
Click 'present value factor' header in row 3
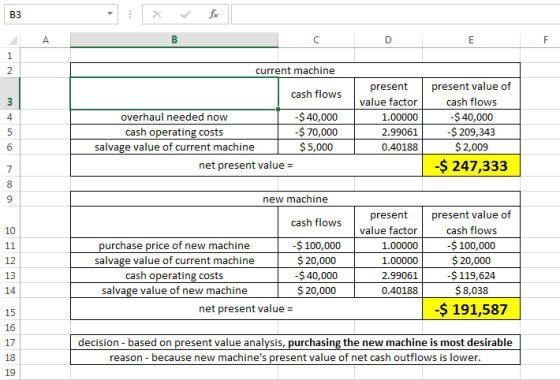click(x=388, y=94)
